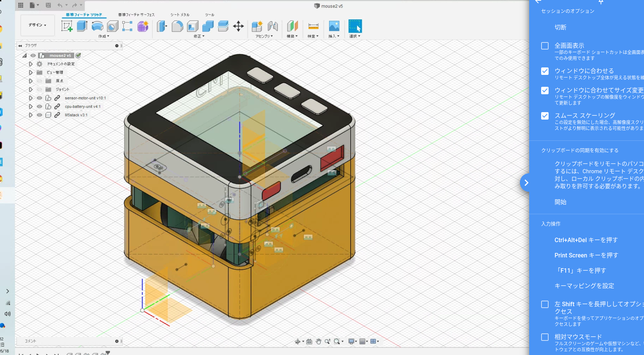Click the Extrude tool icon
Viewport: 644px width, 355px height.
[82, 26]
